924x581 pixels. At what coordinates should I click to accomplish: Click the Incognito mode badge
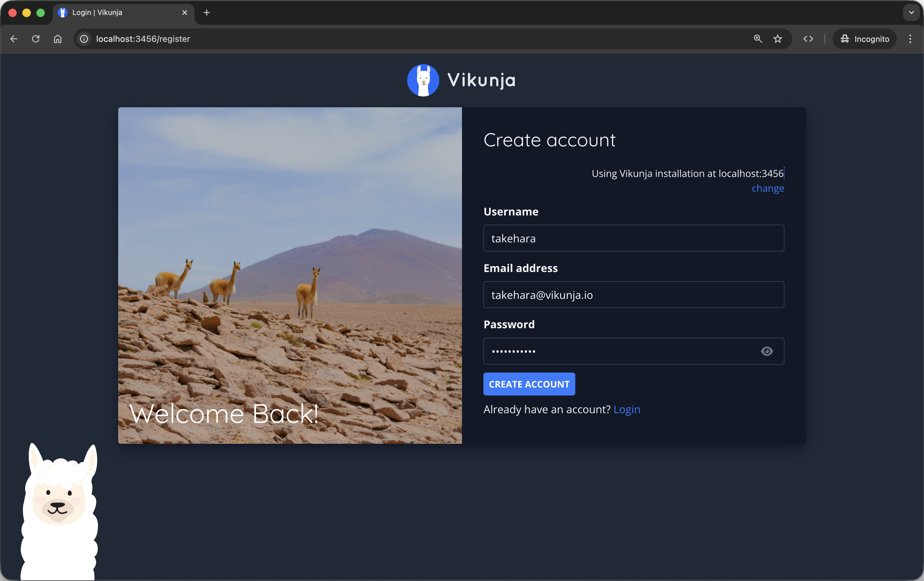tap(864, 39)
